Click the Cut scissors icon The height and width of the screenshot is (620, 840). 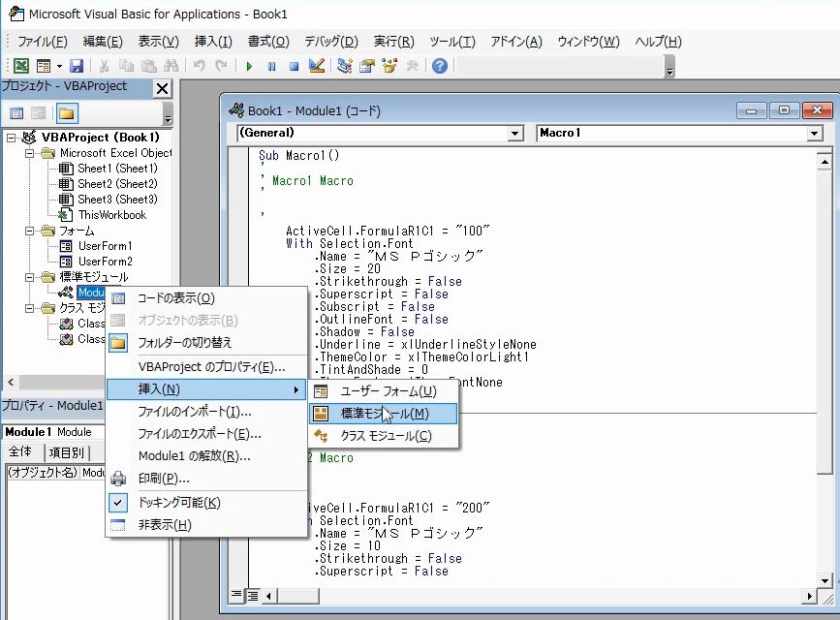click(104, 66)
